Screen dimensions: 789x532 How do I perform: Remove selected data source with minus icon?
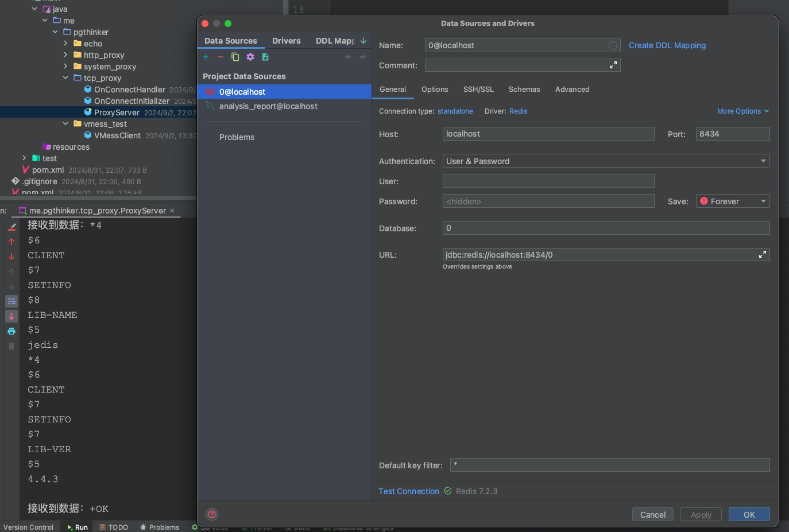tap(220, 57)
